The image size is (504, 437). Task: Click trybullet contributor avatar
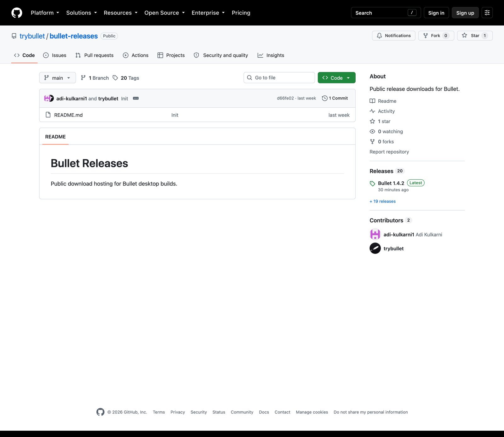tap(375, 248)
